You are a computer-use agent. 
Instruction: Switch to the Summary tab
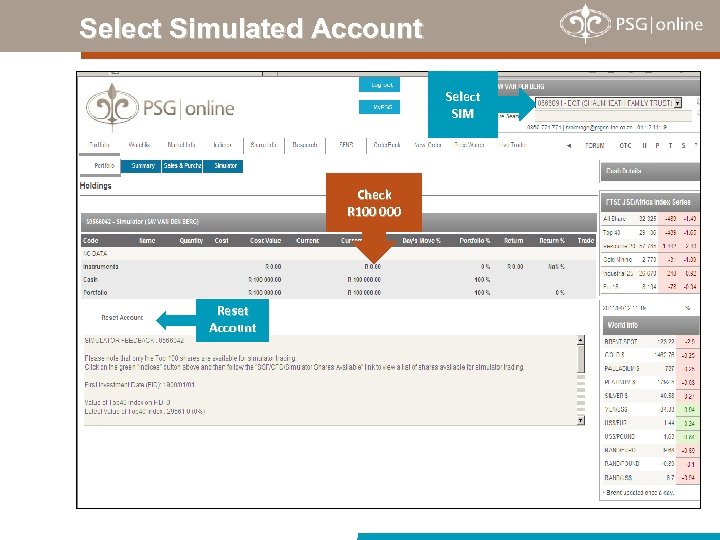143,166
